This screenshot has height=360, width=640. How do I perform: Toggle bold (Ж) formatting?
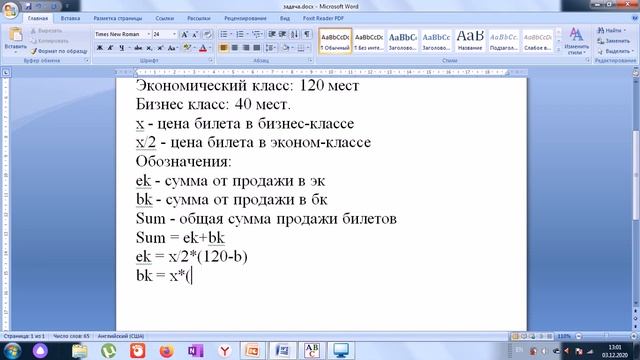(100, 48)
